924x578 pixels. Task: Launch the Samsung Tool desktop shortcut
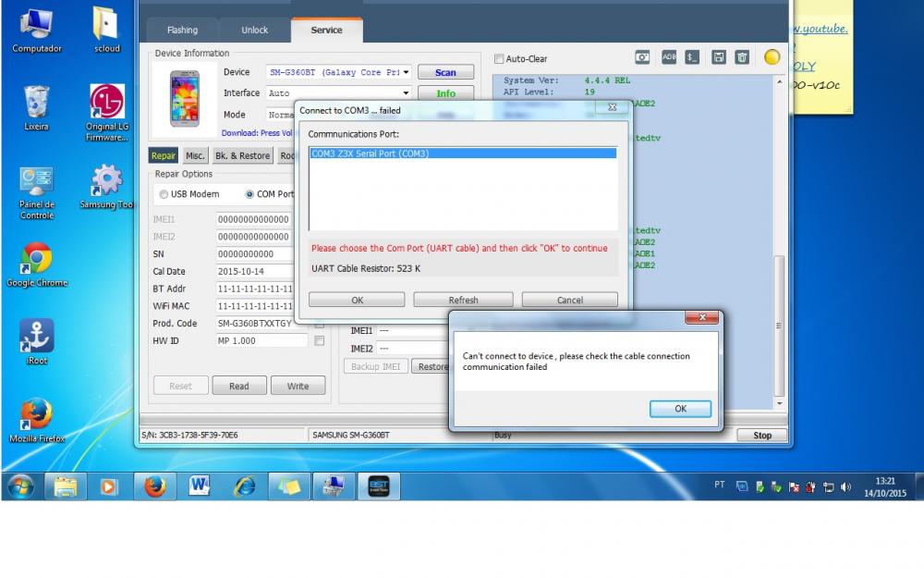pos(106,187)
